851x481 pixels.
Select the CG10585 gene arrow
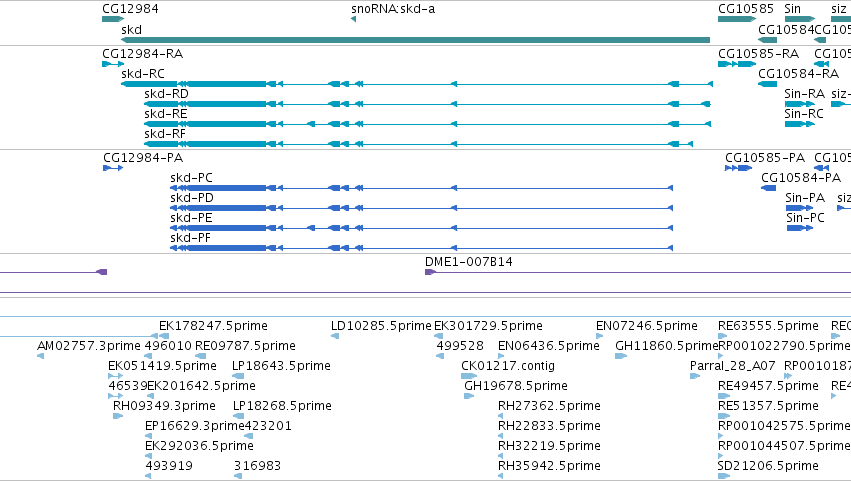tap(737, 19)
